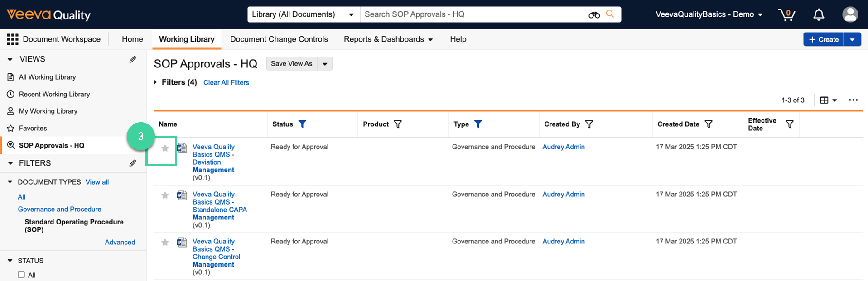
Task: Click the orange magnifier search icon
Action: 610,14
